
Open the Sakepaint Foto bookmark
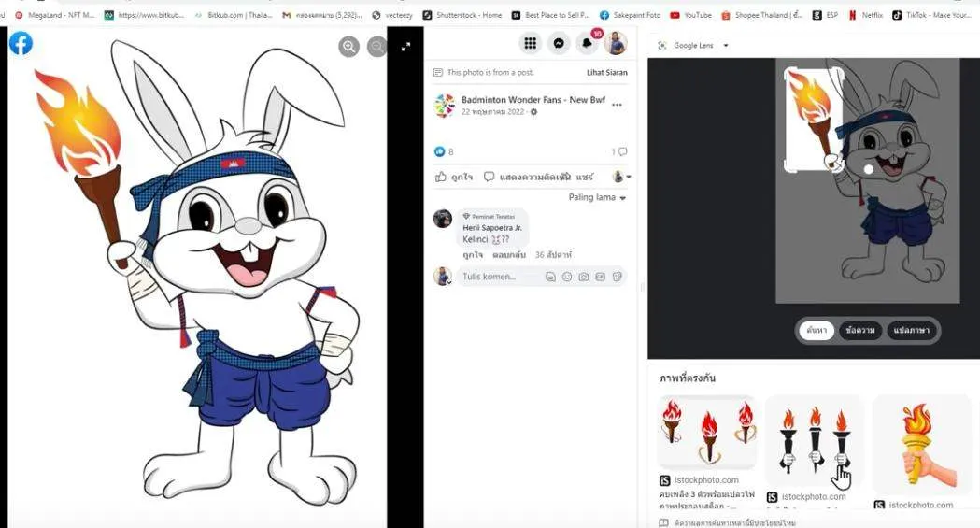coord(630,15)
